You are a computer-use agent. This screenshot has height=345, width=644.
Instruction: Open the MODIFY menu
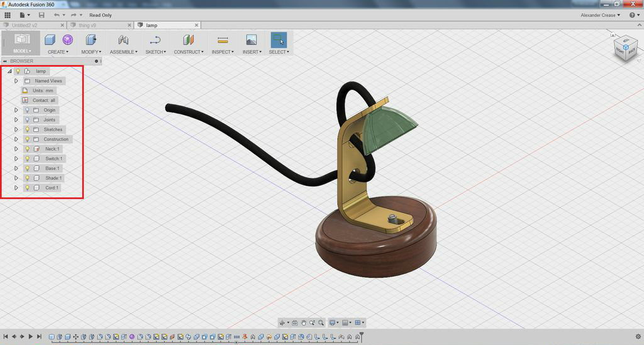[x=91, y=52]
